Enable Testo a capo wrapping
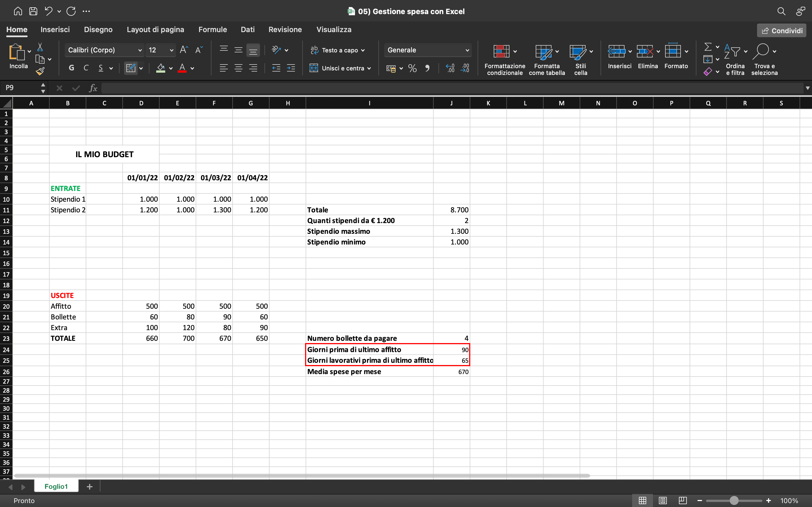Screen dimensions: 812x507 pyautogui.click(x=337, y=50)
